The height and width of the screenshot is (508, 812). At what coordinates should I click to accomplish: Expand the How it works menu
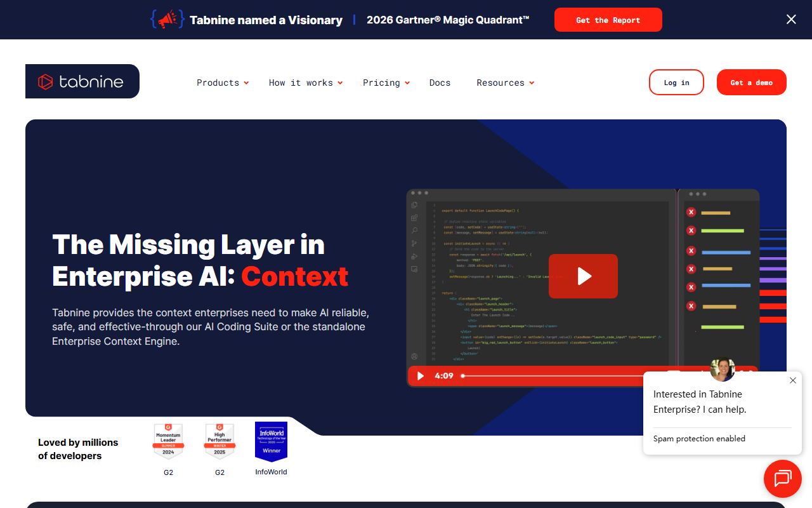coord(306,83)
